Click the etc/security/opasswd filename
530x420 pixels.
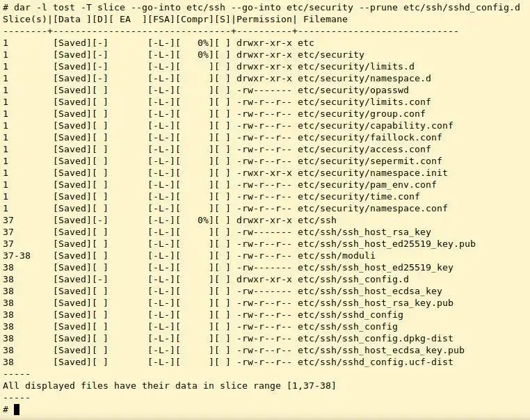(x=353, y=90)
